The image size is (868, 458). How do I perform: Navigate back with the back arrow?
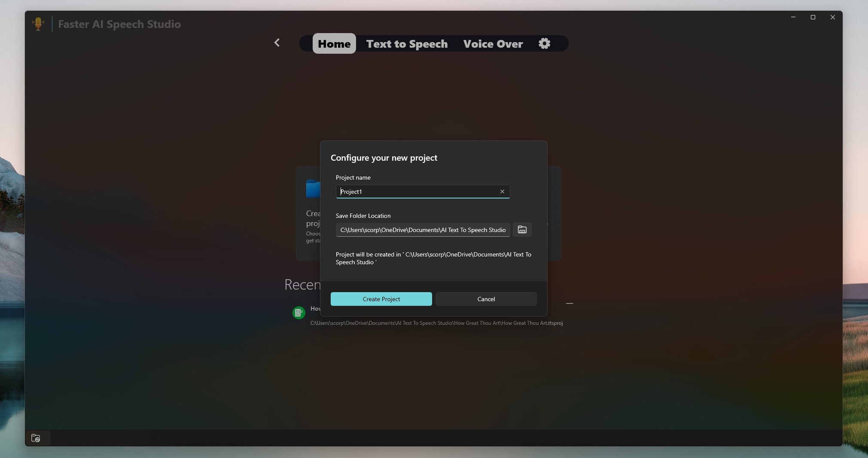pyautogui.click(x=277, y=43)
